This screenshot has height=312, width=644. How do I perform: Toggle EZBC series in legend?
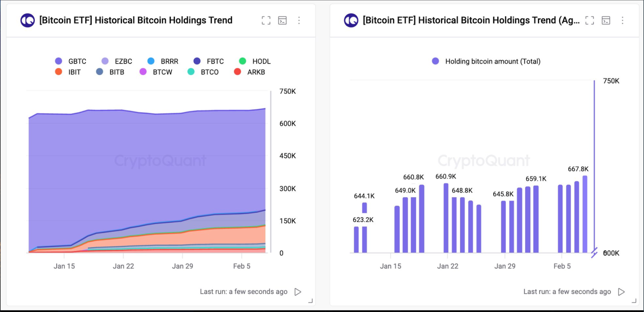(x=117, y=61)
